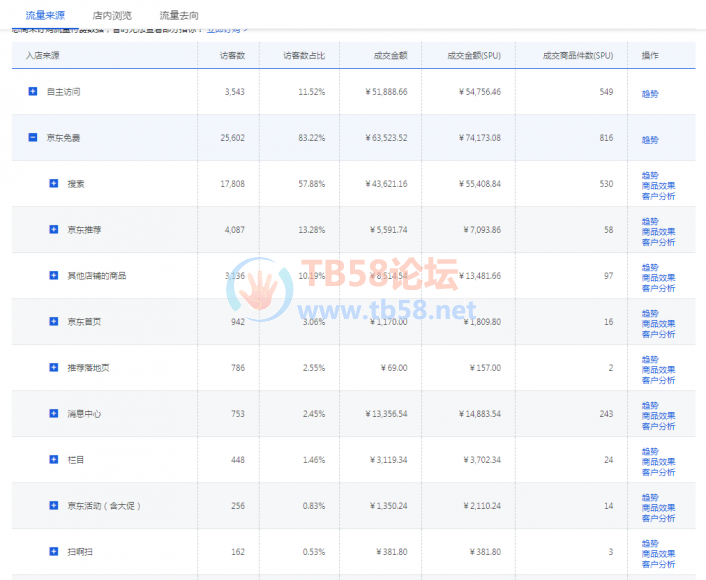Open 趋势 for 其他店铺的商品 row
The height and width of the screenshot is (580, 706).
pyautogui.click(x=650, y=267)
